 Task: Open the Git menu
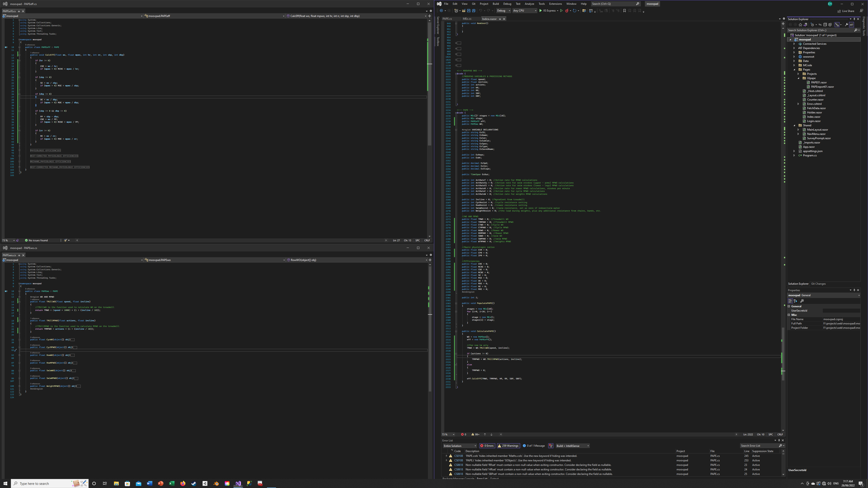click(x=473, y=4)
